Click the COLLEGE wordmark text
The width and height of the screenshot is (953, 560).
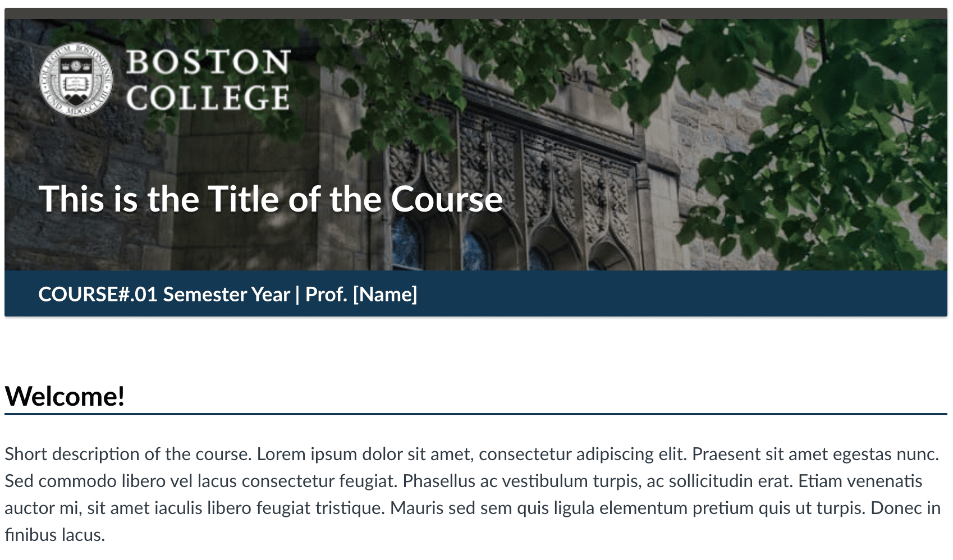[208, 98]
